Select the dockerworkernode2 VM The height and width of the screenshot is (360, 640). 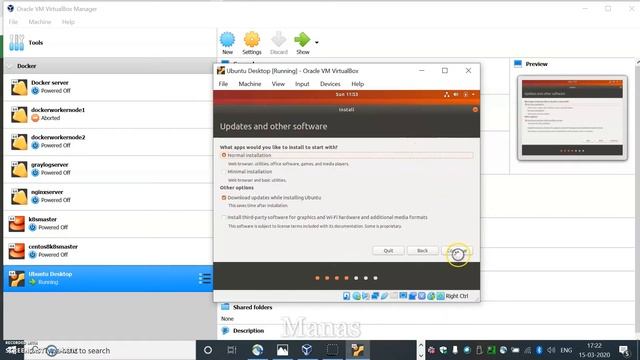(109, 142)
